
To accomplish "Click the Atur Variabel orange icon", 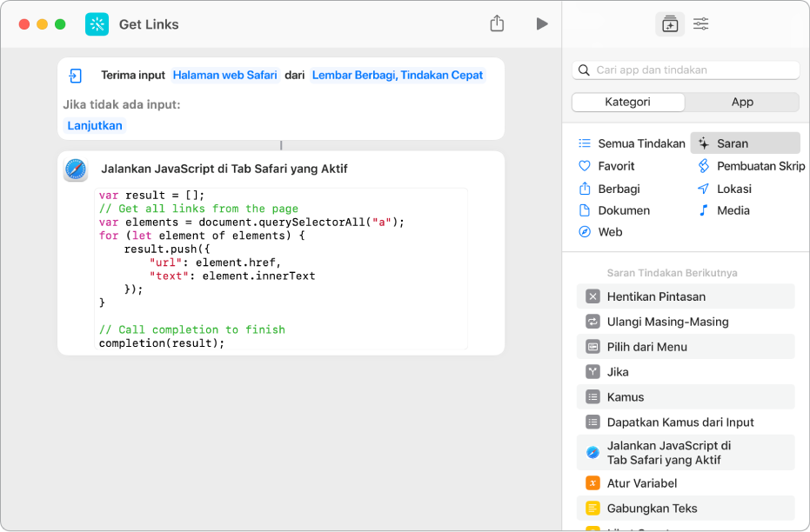I will click(592, 483).
